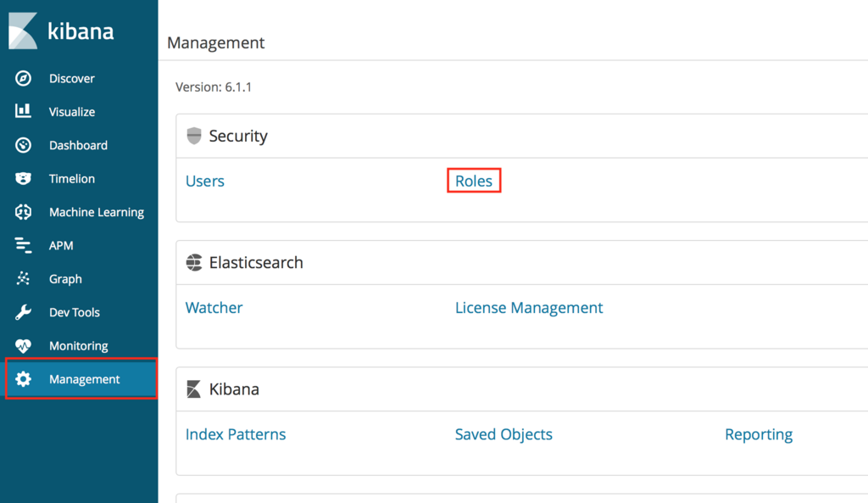Open the Dashboard gauge icon

click(23, 145)
